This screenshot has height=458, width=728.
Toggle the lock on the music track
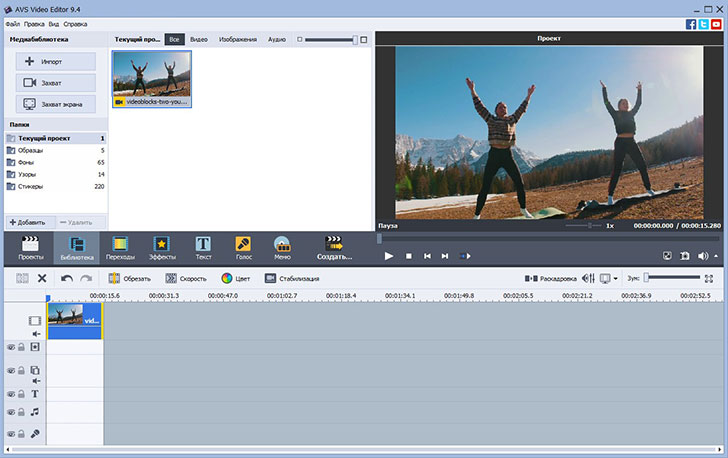[21, 411]
